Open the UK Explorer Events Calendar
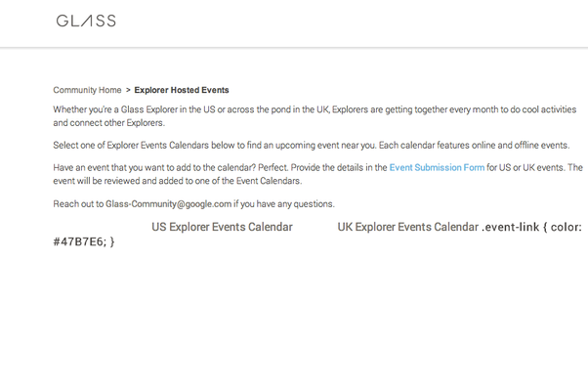The width and height of the screenshot is (588, 391). [x=408, y=227]
